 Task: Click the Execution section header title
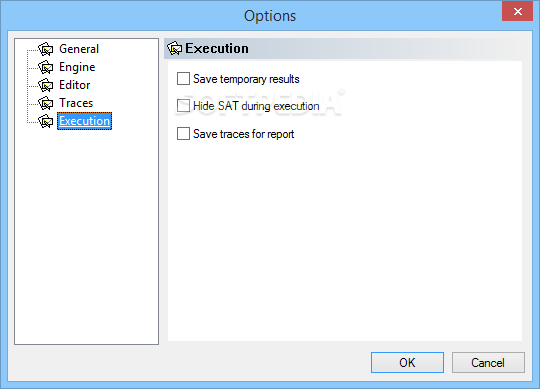click(217, 48)
